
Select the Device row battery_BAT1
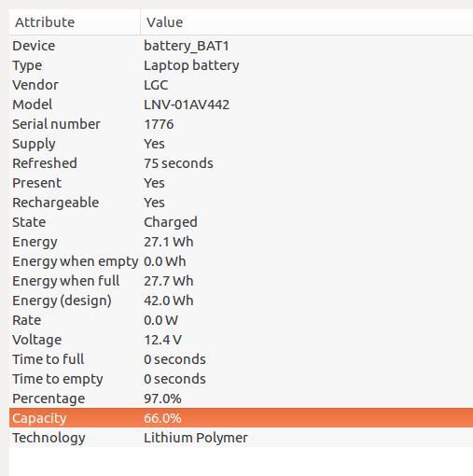tap(241, 46)
